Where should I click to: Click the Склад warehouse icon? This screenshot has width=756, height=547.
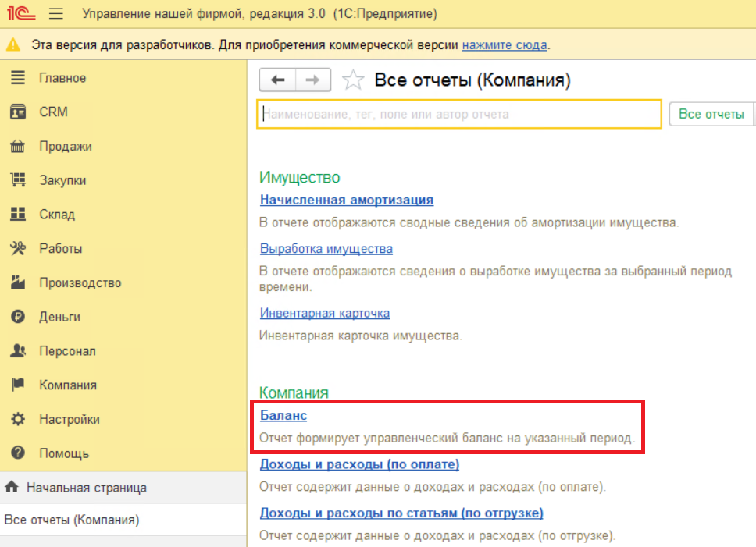(18, 215)
